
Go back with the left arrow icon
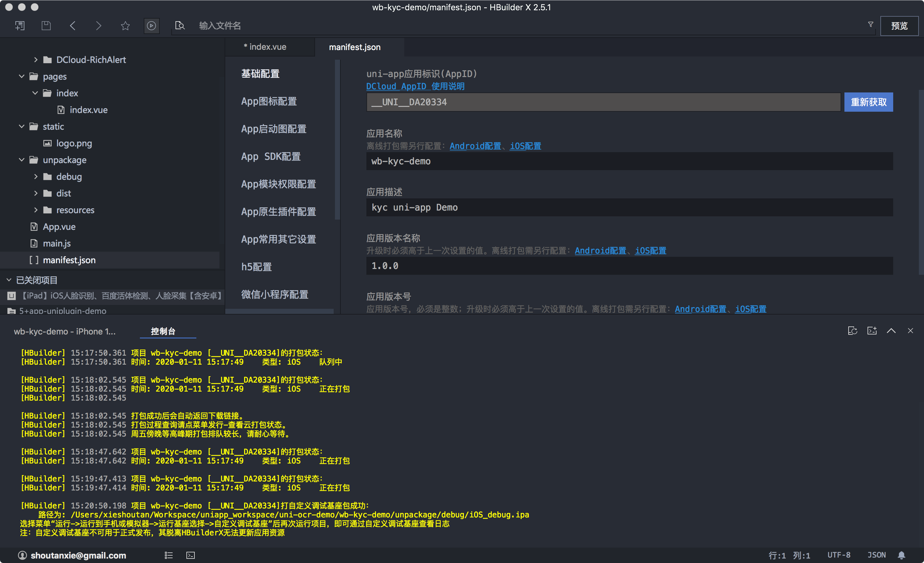pos(73,25)
